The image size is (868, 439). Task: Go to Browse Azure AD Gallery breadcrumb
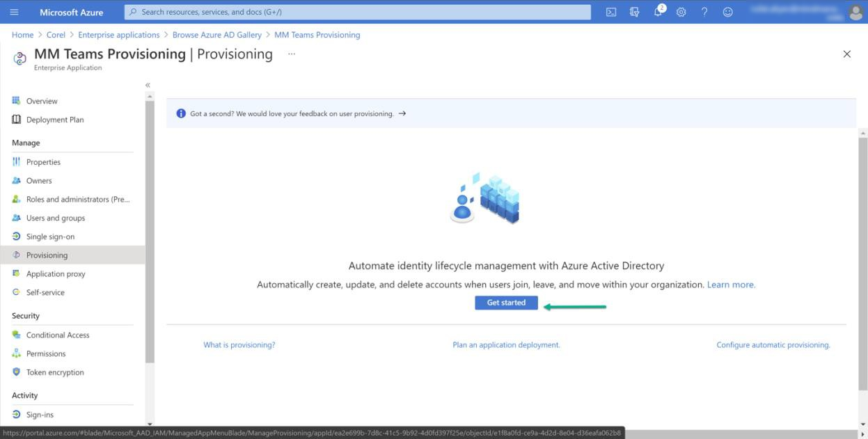(217, 35)
